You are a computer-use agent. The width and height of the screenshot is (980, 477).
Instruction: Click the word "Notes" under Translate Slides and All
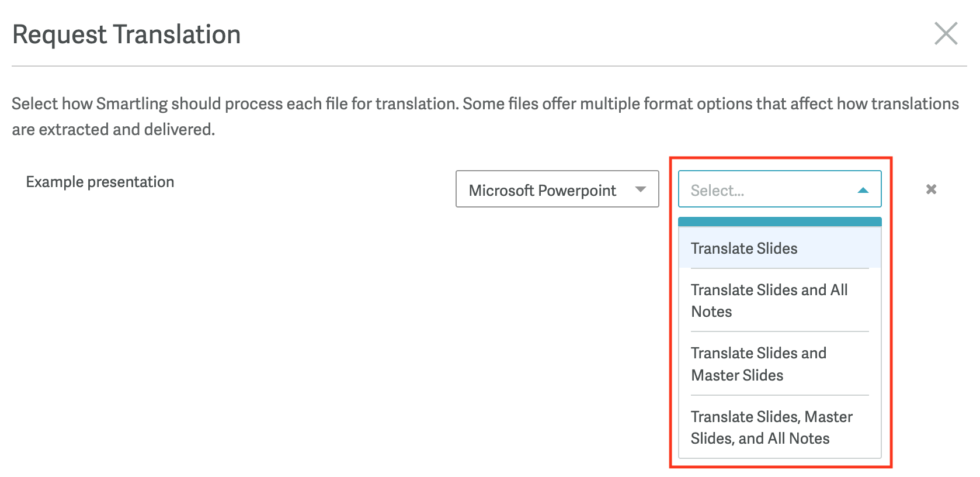pyautogui.click(x=711, y=312)
